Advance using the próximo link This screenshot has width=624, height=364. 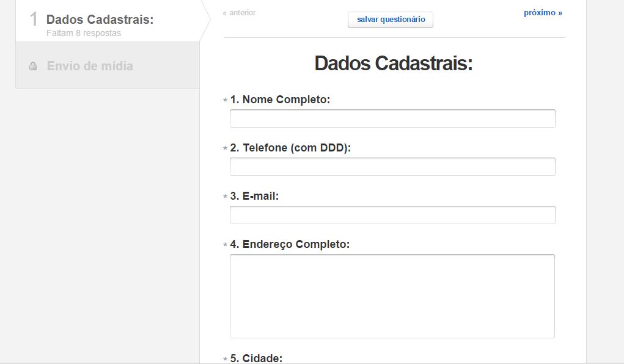click(x=543, y=13)
